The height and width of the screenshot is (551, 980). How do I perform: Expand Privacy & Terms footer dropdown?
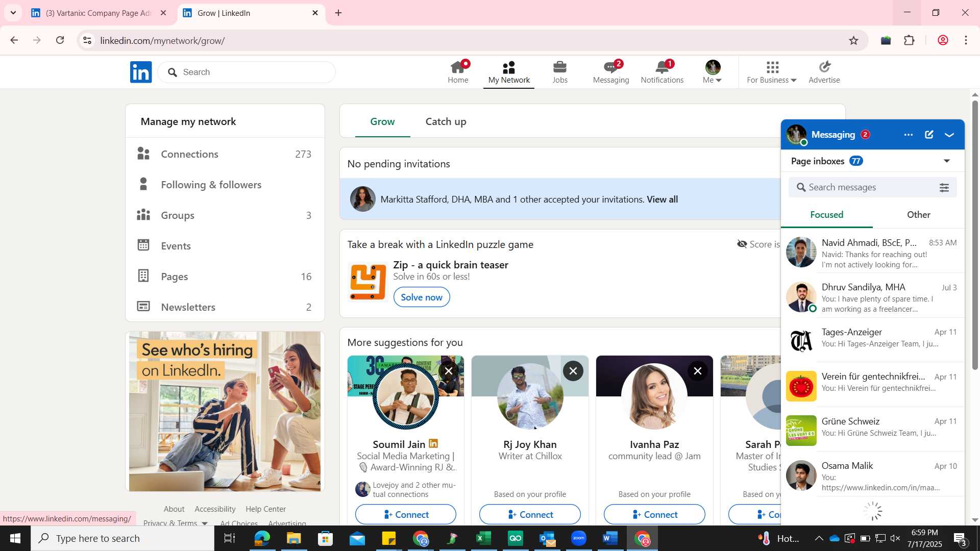click(x=205, y=523)
